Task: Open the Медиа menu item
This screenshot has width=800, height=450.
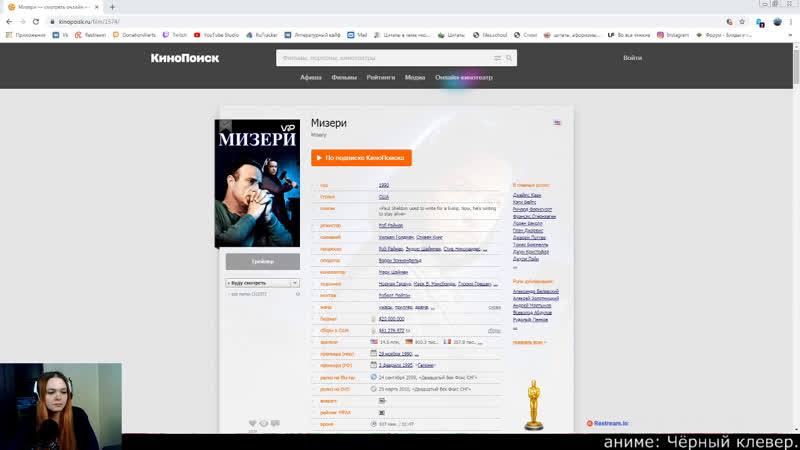Action: (x=415, y=78)
